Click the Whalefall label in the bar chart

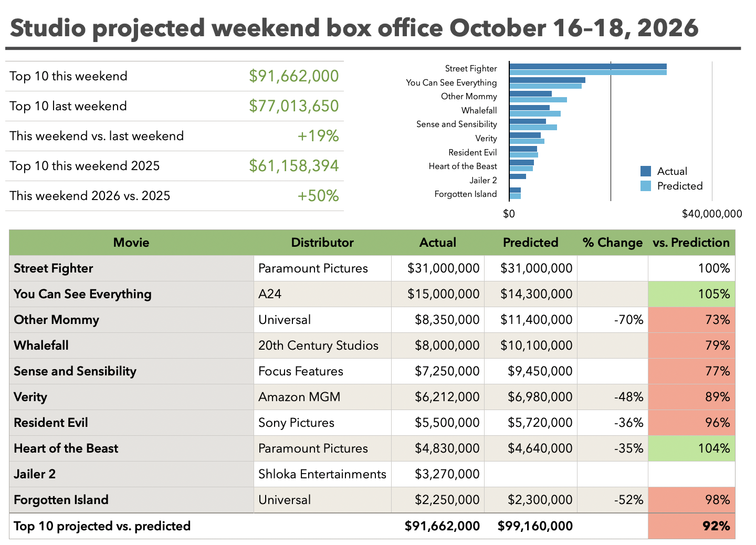tap(479, 110)
